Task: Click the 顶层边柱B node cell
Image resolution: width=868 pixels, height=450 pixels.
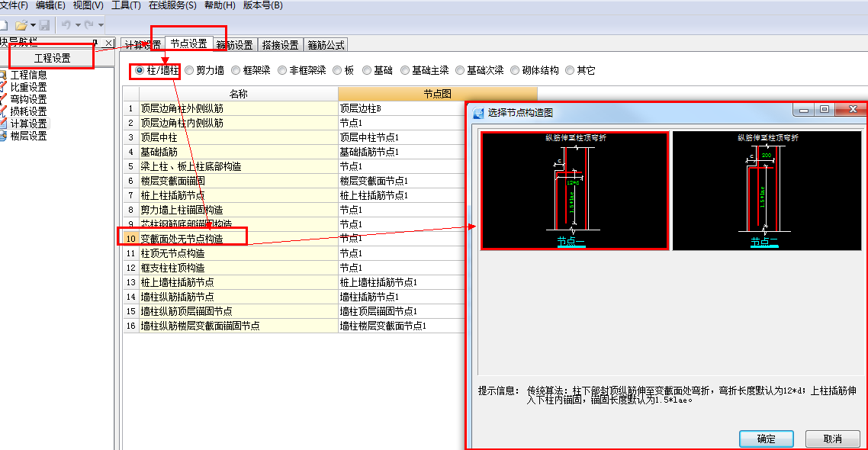Action: click(401, 108)
